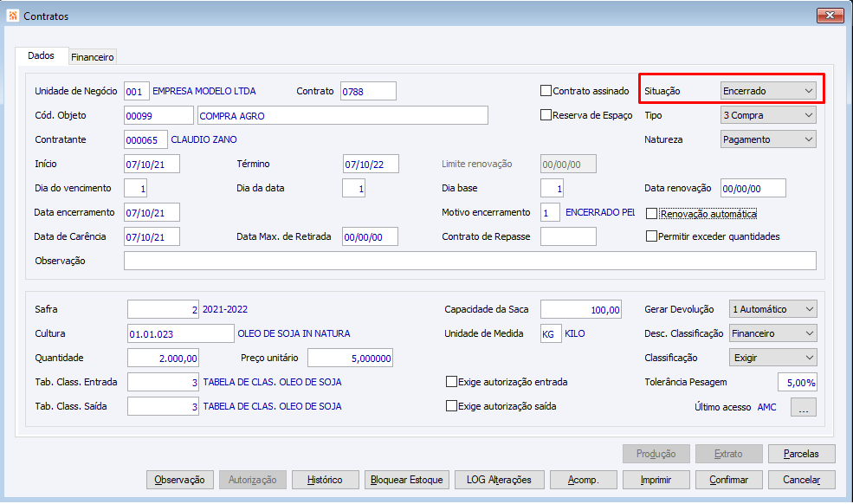Click the Tab. Class. Entrada field
Screen dimensions: 853x504
163,382
